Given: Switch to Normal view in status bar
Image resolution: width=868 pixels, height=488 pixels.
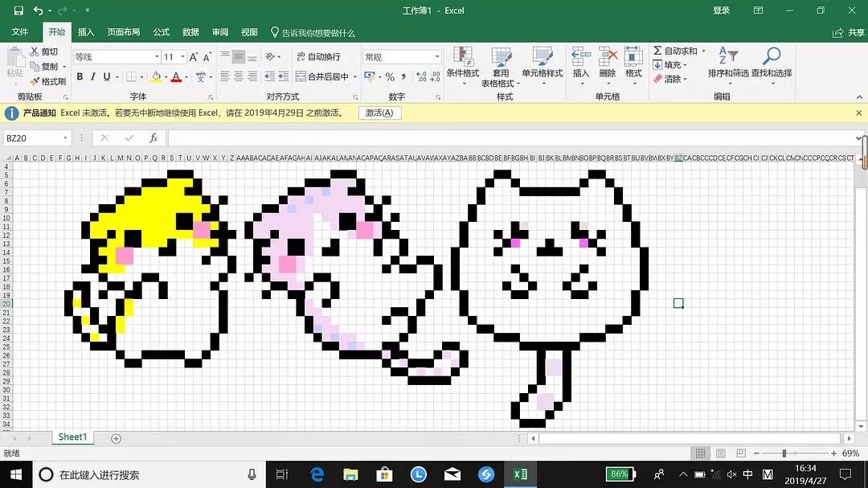Looking at the screenshot, I should click(x=700, y=453).
